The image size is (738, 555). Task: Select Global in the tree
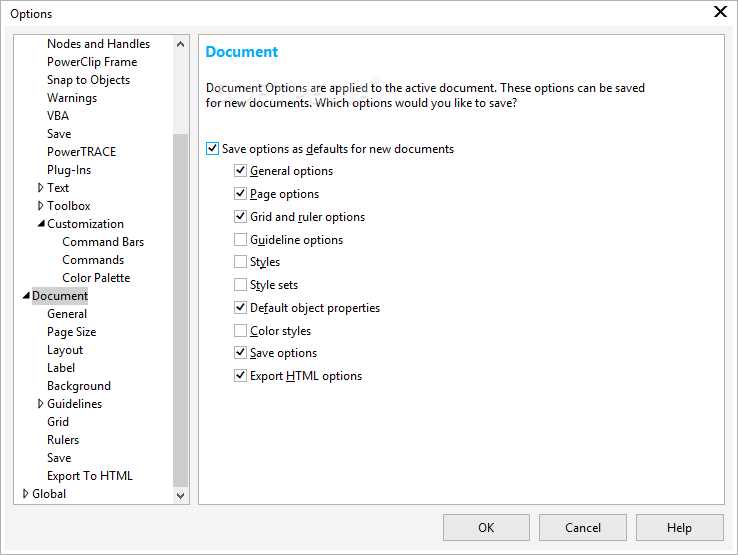click(x=49, y=493)
